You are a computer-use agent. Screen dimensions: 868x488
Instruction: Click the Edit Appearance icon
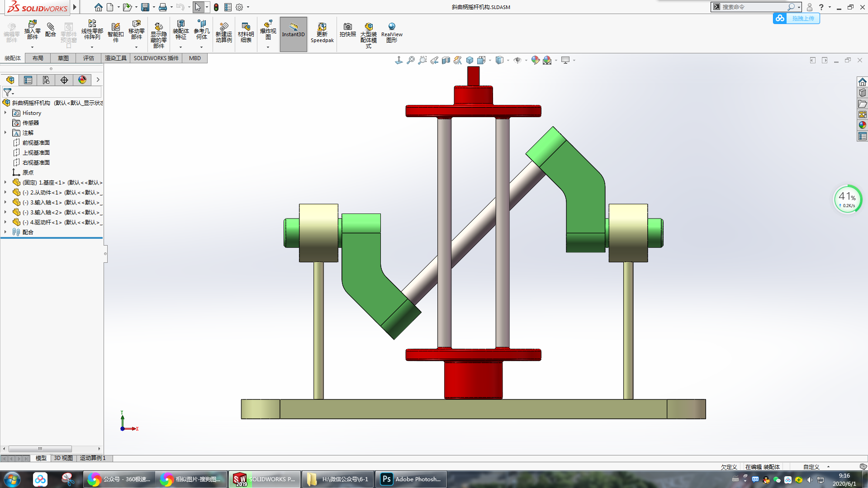[535, 60]
